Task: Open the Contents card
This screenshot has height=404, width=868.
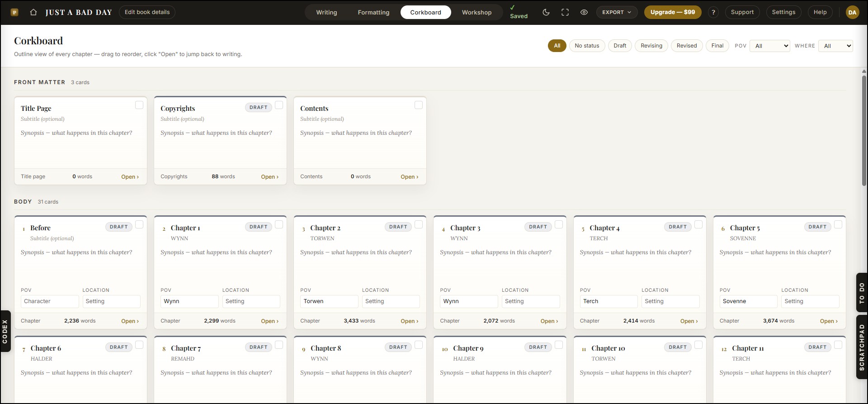Action: 409,177
